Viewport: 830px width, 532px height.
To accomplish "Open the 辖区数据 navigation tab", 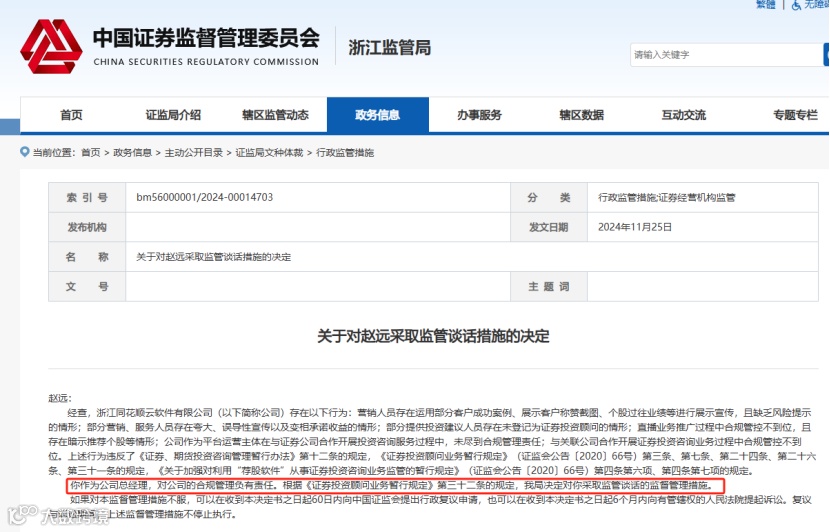I will point(582,115).
